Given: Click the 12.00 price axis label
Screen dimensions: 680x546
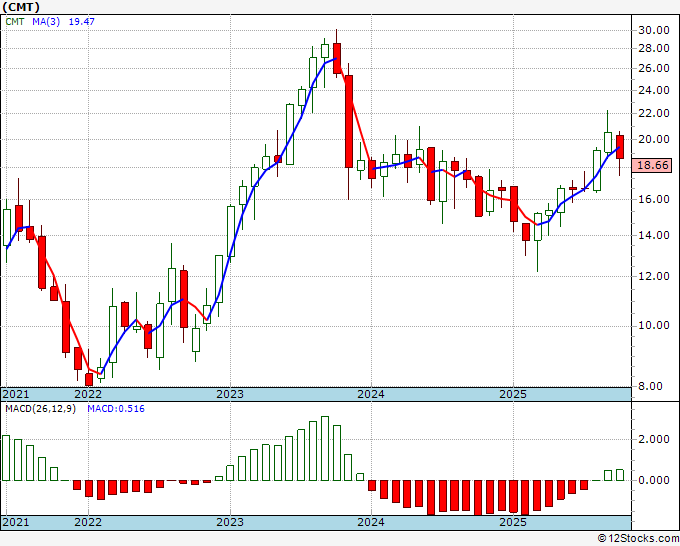Looking at the screenshot, I should [654, 276].
